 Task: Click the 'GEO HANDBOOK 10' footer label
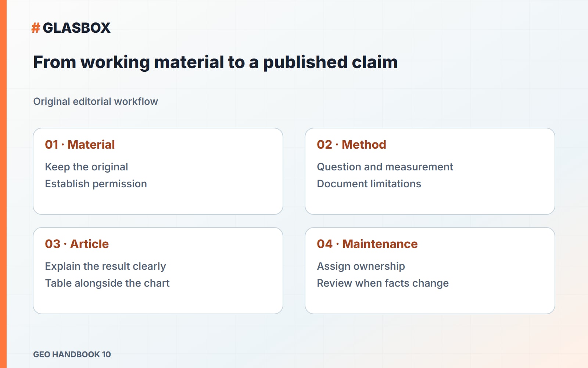click(x=72, y=354)
